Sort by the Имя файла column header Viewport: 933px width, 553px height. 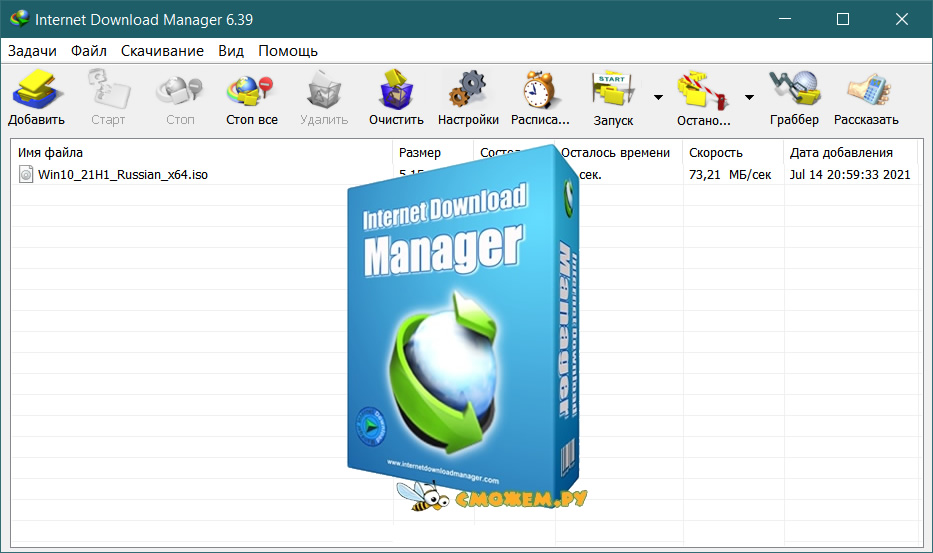pyautogui.click(x=202, y=152)
